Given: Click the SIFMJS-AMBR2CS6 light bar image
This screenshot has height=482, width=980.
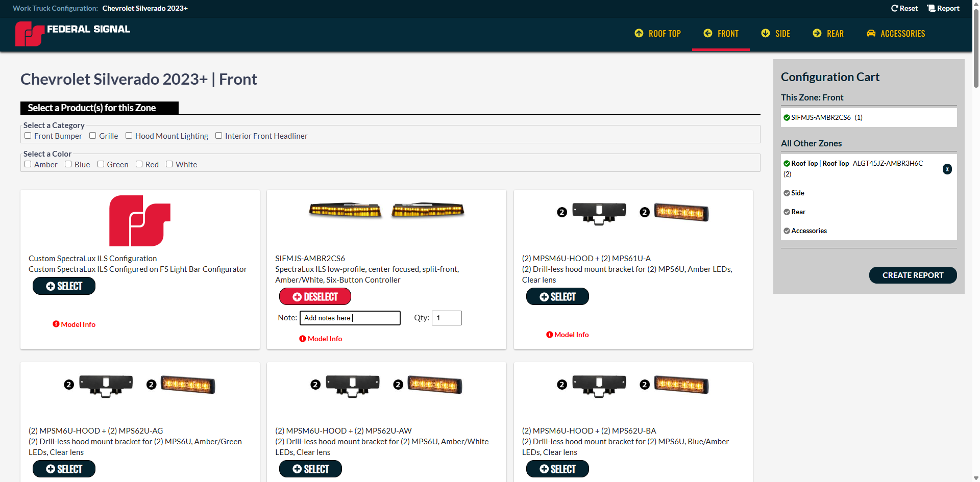Looking at the screenshot, I should tap(386, 210).
